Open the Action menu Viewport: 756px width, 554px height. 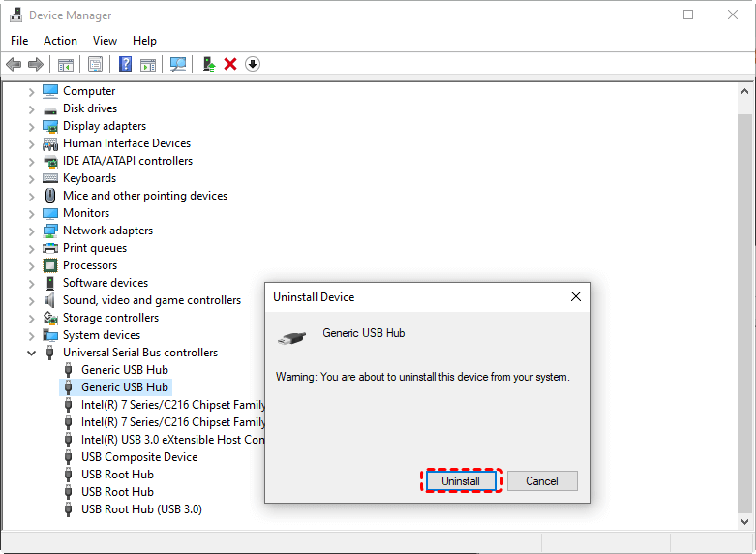click(x=60, y=41)
